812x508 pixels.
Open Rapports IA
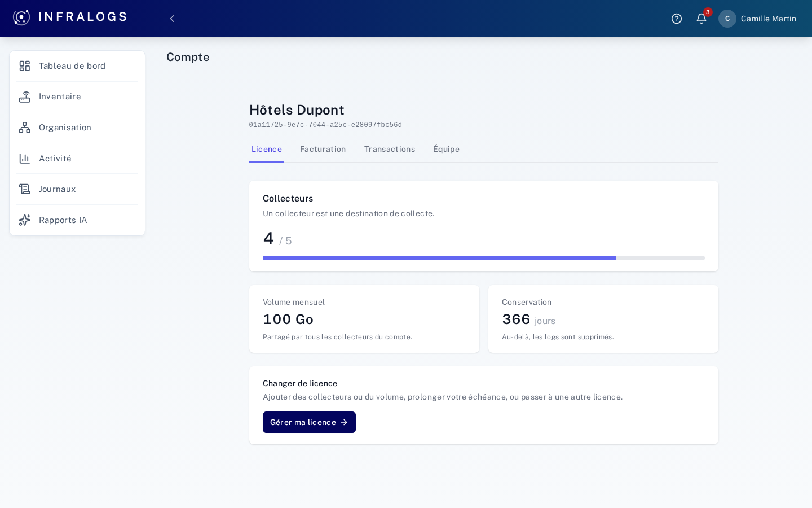click(77, 220)
